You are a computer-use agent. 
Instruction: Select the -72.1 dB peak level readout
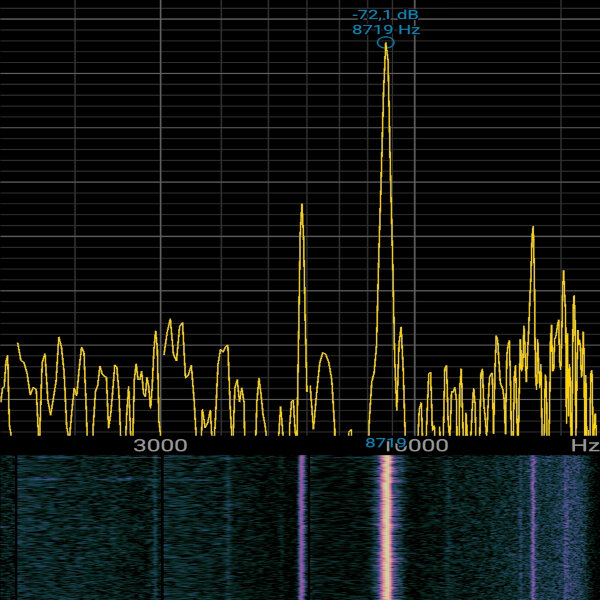385,15
